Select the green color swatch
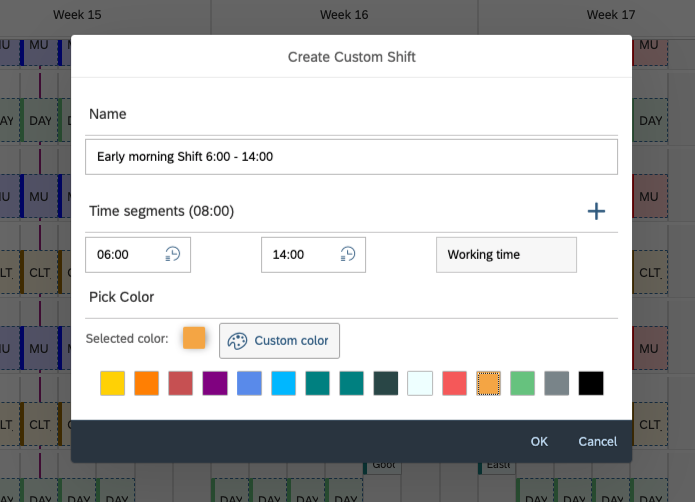This screenshot has width=695, height=502. [x=522, y=384]
